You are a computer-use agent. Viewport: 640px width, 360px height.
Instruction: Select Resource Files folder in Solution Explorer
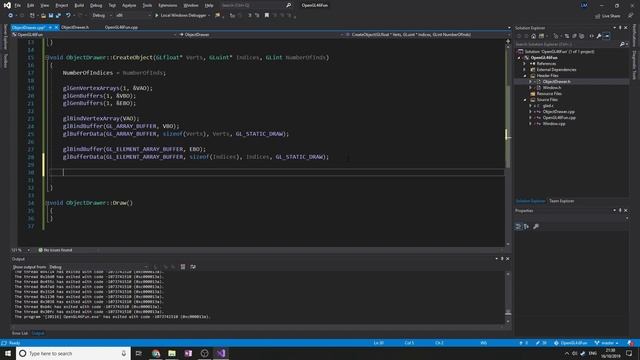[549, 93]
